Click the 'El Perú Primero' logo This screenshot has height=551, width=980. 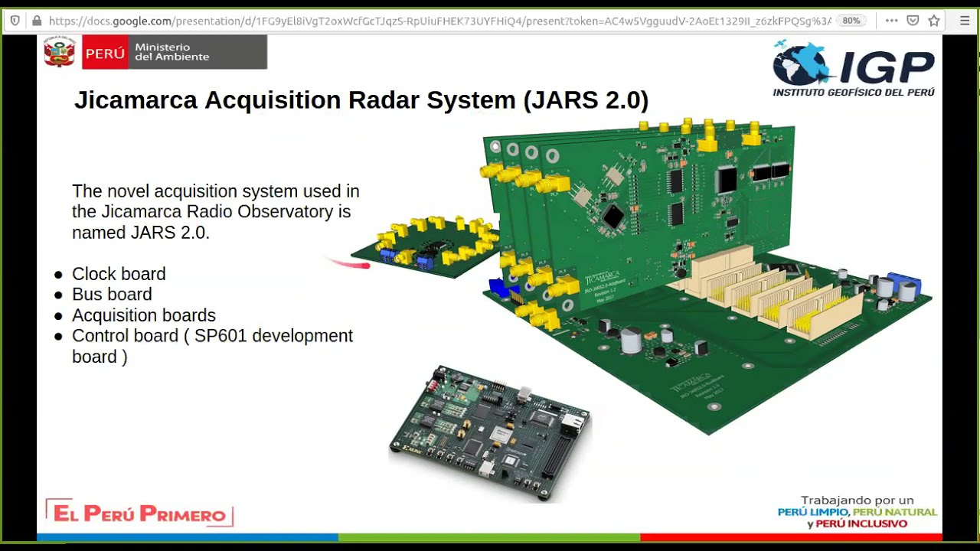(139, 513)
